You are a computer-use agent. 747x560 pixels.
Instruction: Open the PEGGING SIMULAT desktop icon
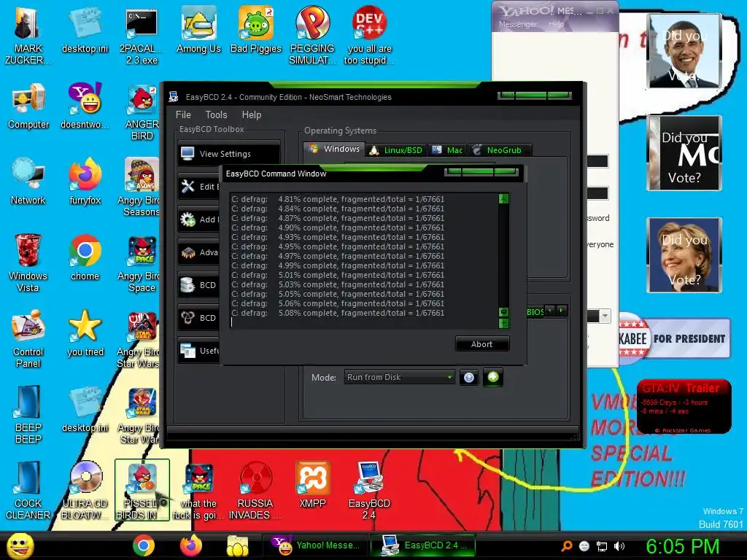(x=312, y=36)
